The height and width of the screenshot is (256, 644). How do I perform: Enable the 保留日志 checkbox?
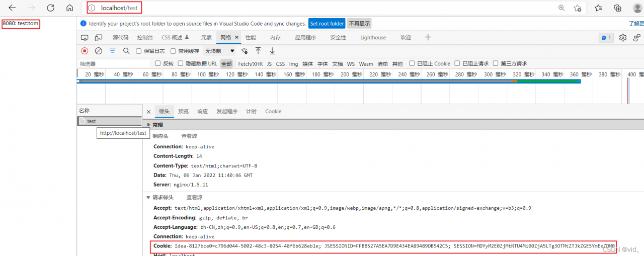(139, 51)
